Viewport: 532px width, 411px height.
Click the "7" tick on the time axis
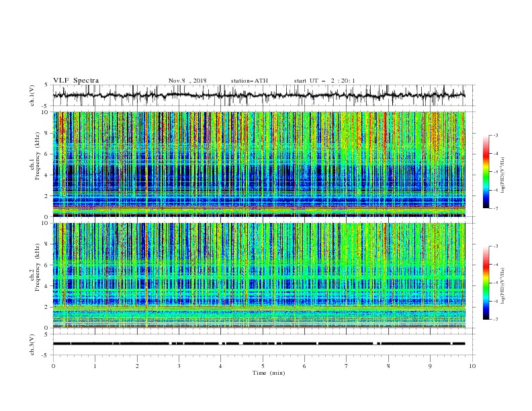point(347,366)
